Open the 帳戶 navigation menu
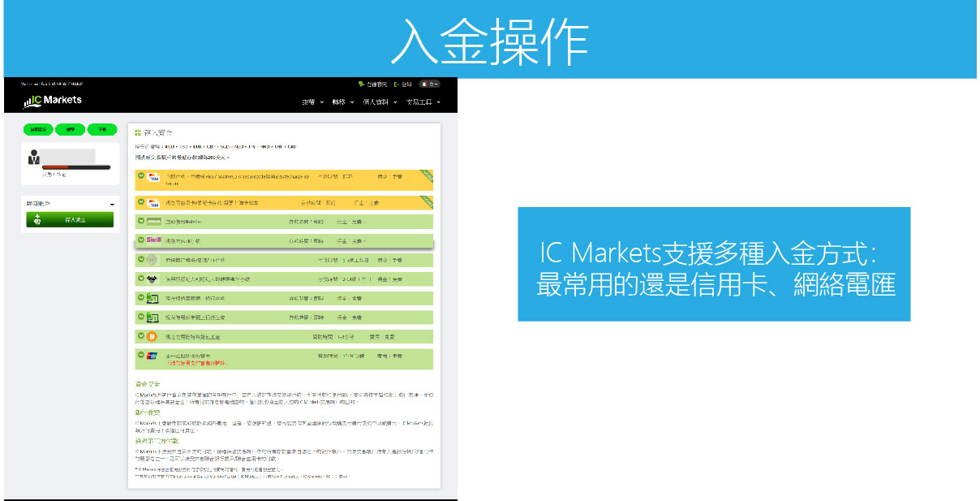Image resolution: width=980 pixels, height=501 pixels. coord(312,102)
